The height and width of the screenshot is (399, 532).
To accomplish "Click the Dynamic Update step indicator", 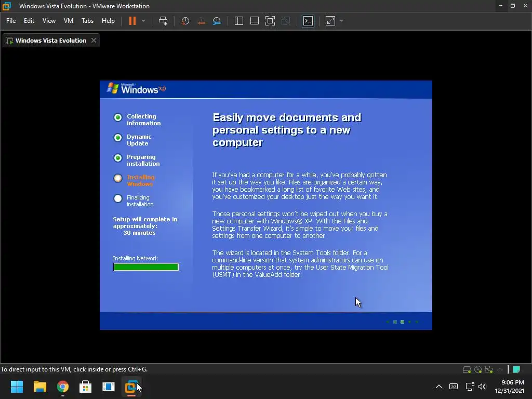I will pos(118,138).
